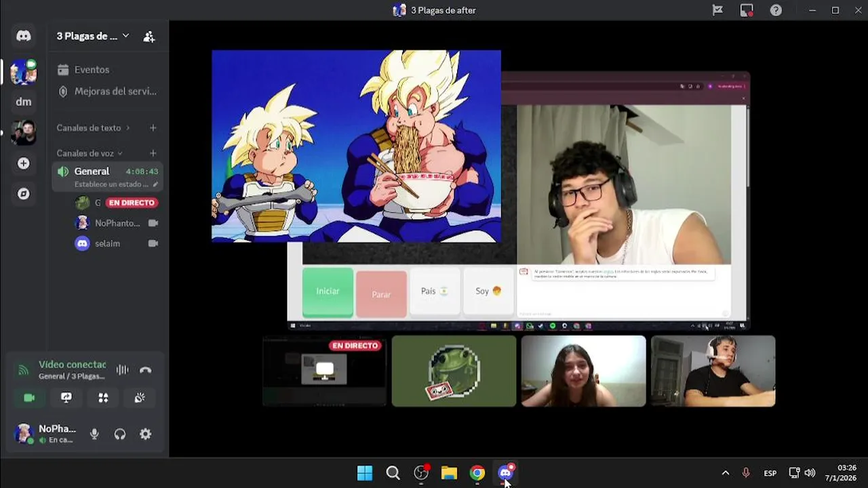Open NoPha... user profile panel
This screenshot has width=868, height=488.
click(45, 434)
